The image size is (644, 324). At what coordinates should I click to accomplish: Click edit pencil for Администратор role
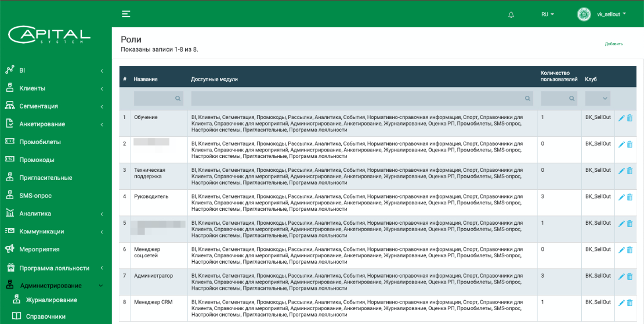click(621, 276)
